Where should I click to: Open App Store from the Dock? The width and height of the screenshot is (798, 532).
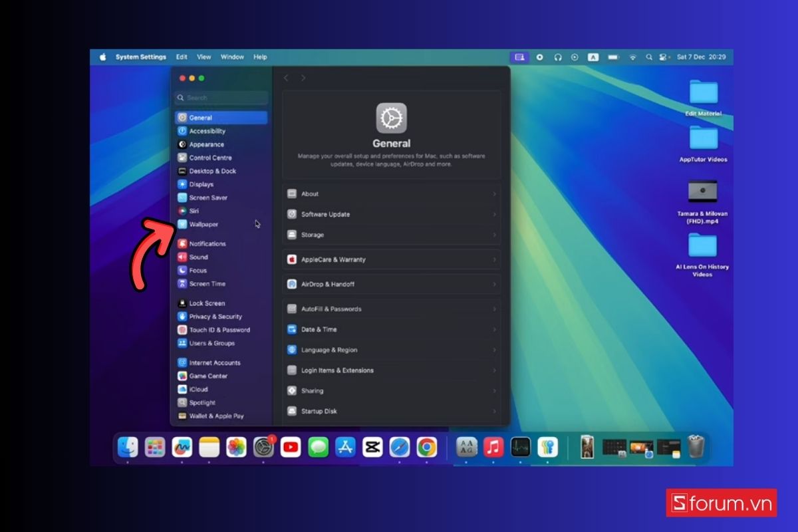click(345, 447)
